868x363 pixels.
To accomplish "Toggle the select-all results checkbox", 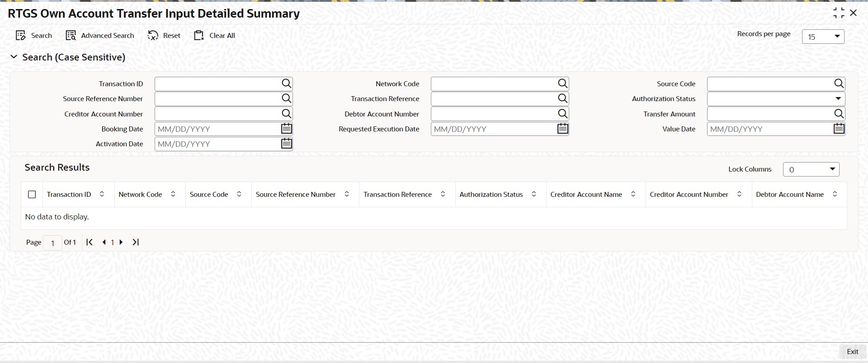I will point(32,194).
